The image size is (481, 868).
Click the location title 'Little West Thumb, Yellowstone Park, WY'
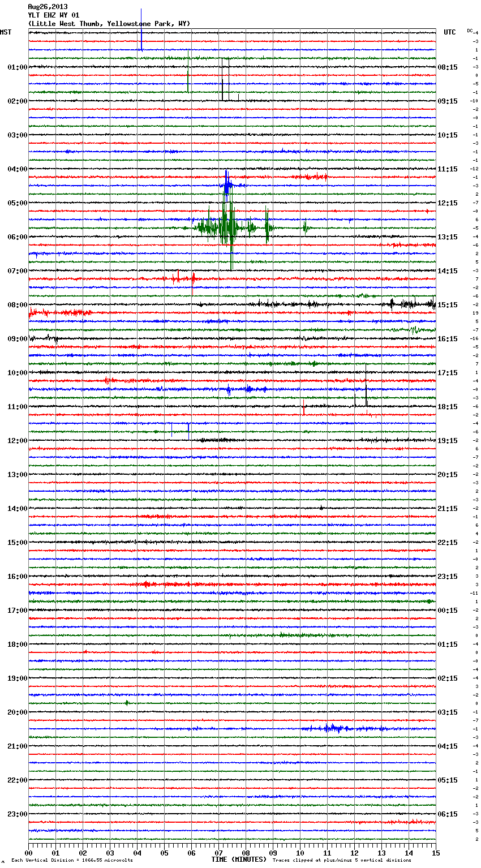(109, 24)
